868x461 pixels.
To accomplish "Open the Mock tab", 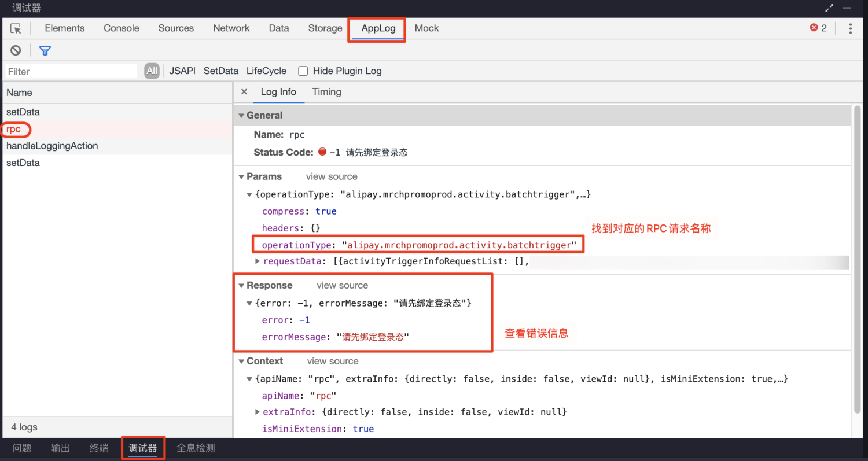I will click(427, 28).
